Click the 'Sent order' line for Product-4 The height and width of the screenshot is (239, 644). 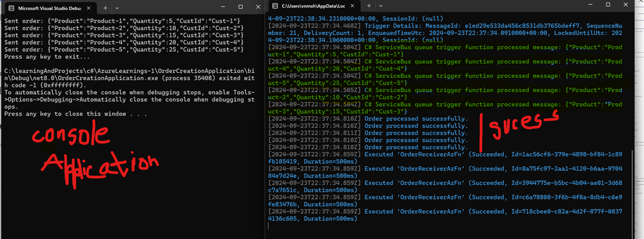tap(124, 42)
